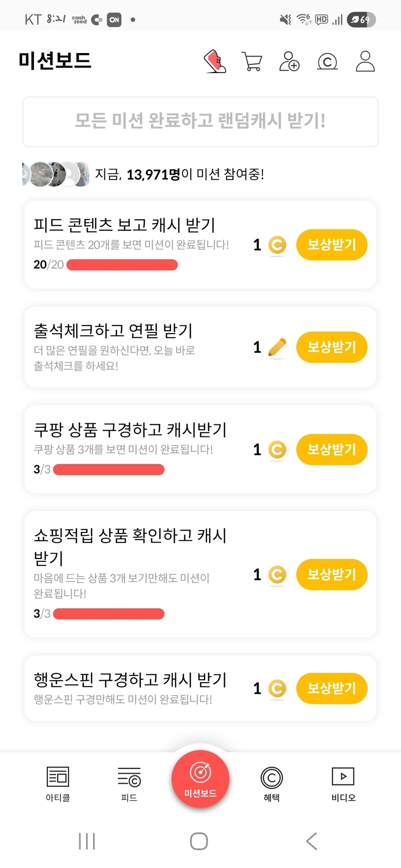The width and height of the screenshot is (401, 868).
Task: Claim reward for 쇼핑적립 상품 확인 mission
Action: click(x=331, y=574)
